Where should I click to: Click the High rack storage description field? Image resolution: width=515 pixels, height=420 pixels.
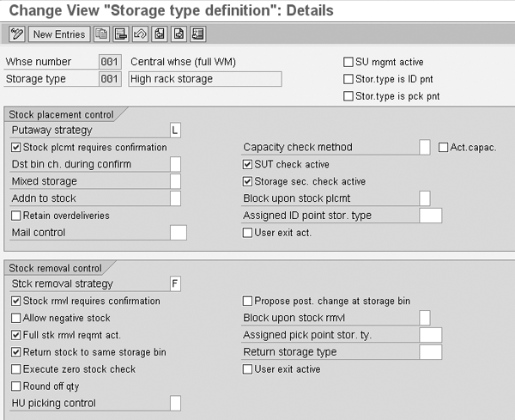click(x=204, y=79)
